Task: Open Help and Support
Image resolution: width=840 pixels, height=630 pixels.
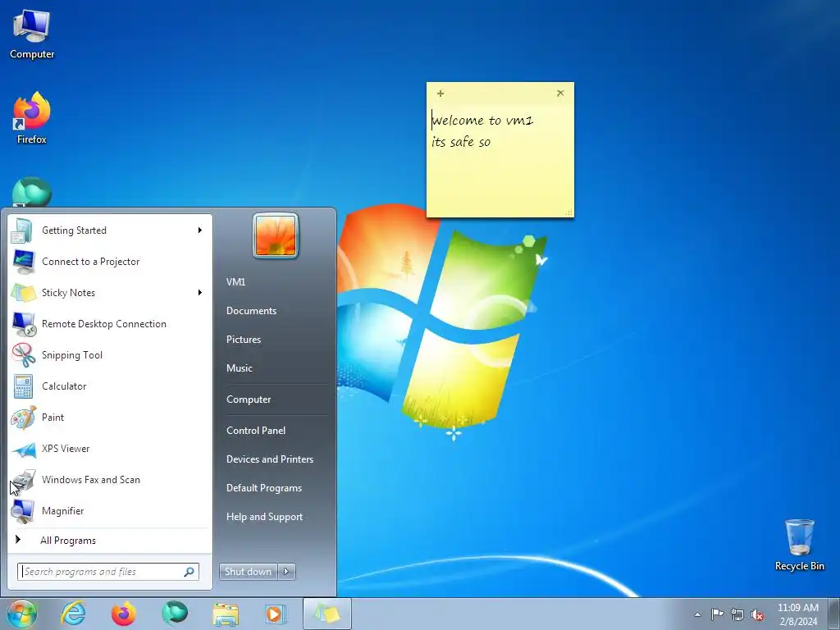Action: click(x=264, y=517)
